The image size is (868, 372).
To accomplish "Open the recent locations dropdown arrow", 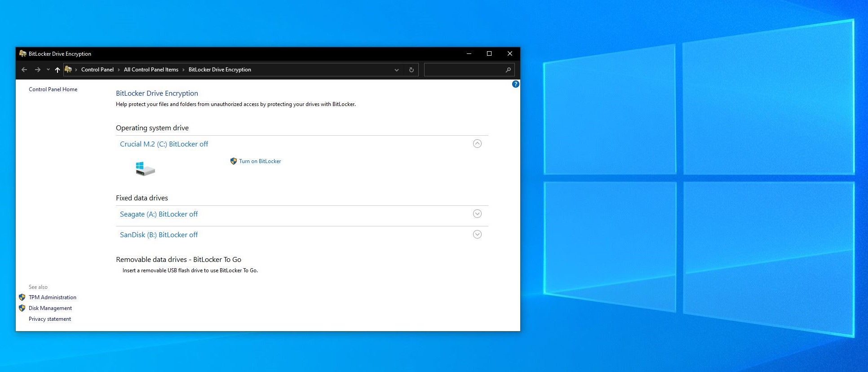I will pos(48,70).
